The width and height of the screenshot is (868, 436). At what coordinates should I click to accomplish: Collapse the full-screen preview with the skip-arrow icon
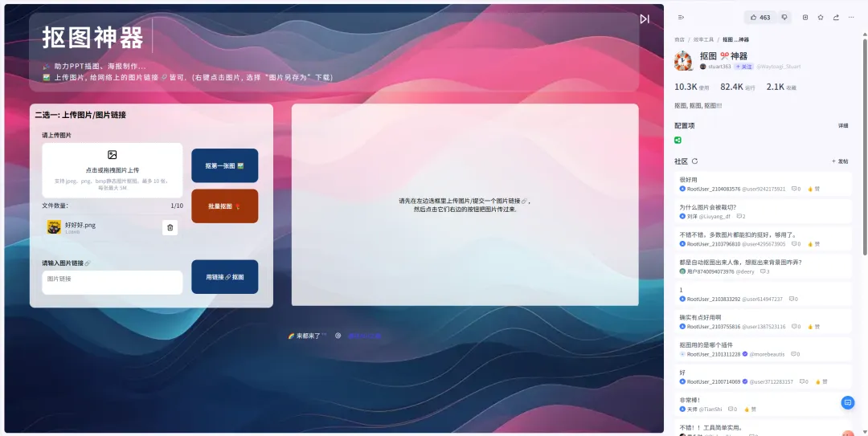point(645,18)
